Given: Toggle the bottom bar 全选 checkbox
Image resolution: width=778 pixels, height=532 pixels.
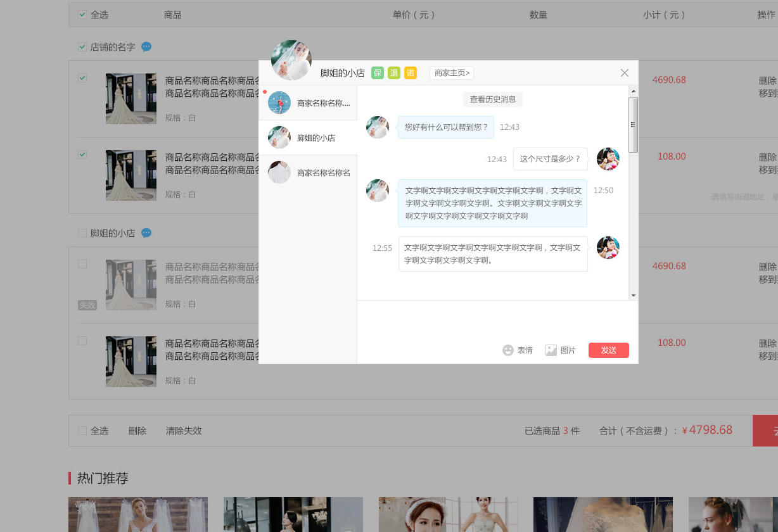Looking at the screenshot, I should pyautogui.click(x=82, y=431).
